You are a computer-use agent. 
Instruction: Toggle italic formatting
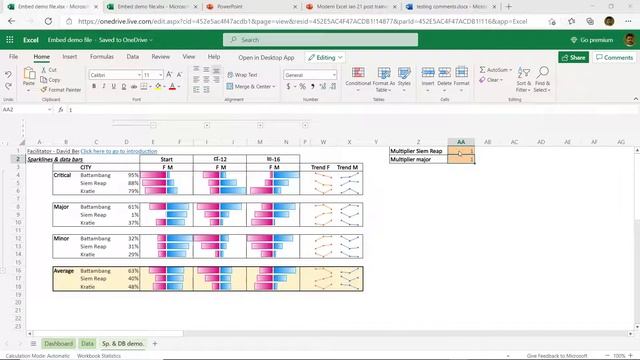pos(104,86)
